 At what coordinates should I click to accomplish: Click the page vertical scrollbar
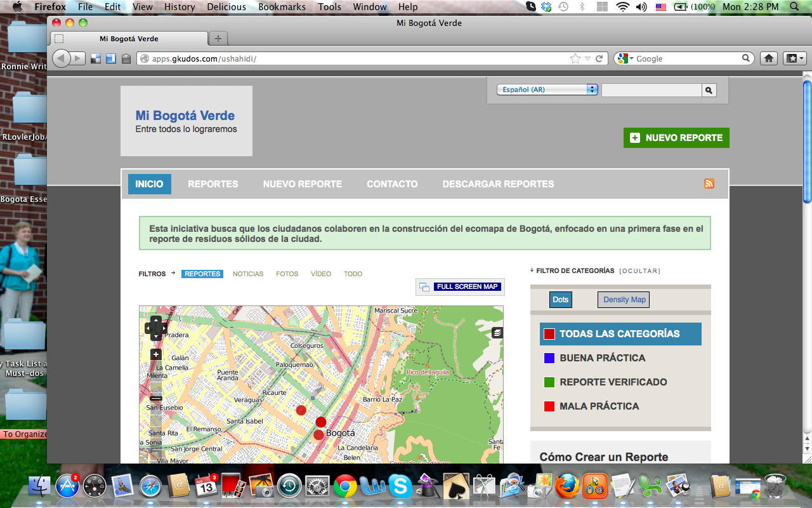coord(807,142)
